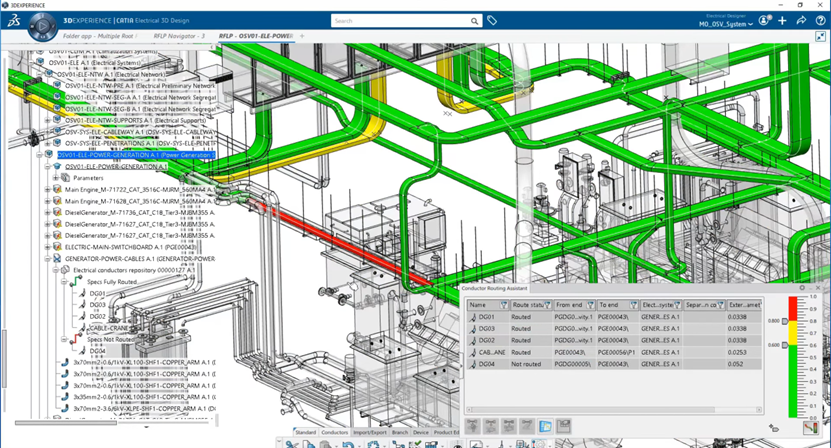Open the 3DEXPERIENCE compass
831x448 pixels.
click(x=42, y=26)
